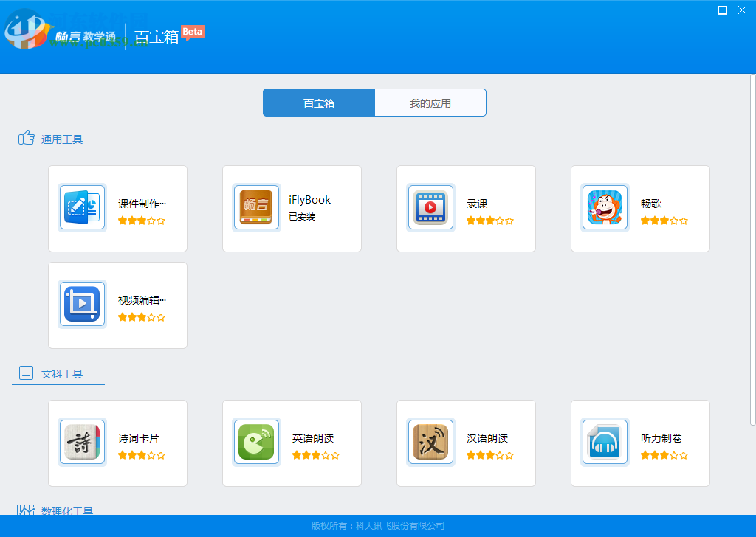756x537 pixels.
Task: Open the 诗词卡片 poetry cards app
Action: (x=82, y=443)
